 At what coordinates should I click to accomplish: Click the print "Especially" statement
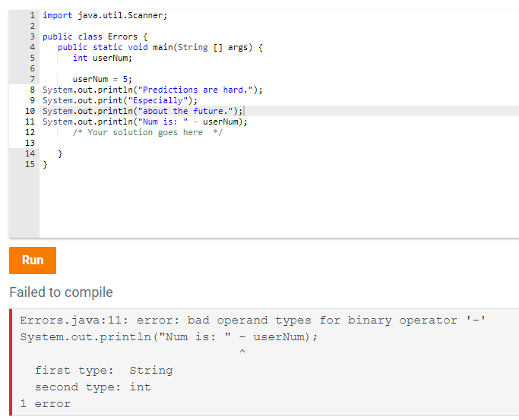(120, 100)
